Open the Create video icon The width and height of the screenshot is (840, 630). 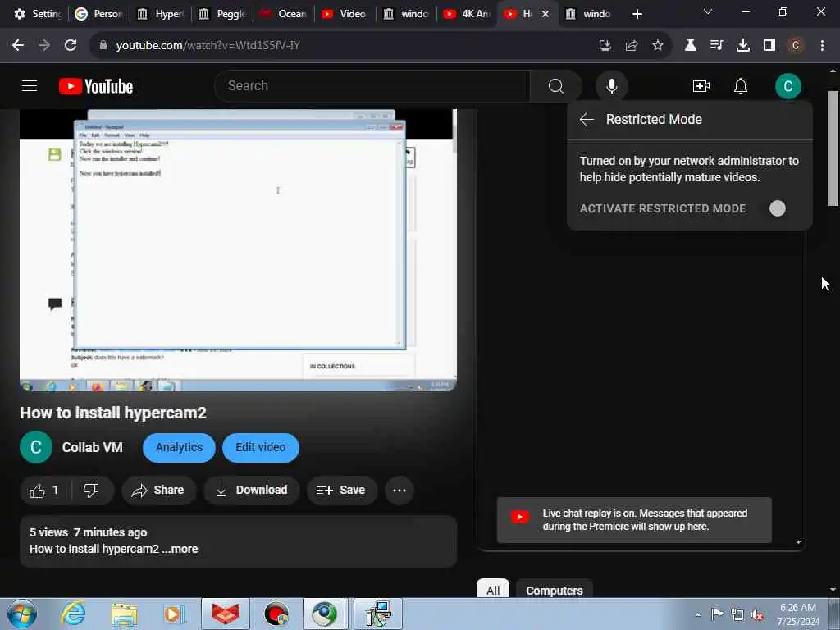tap(701, 85)
